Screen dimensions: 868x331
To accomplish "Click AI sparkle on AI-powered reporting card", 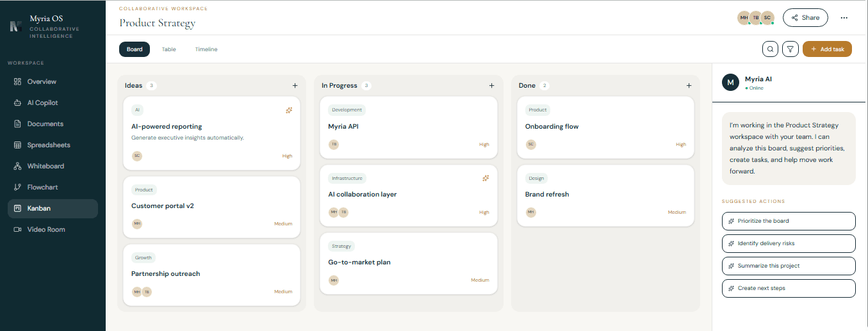I will tap(289, 110).
